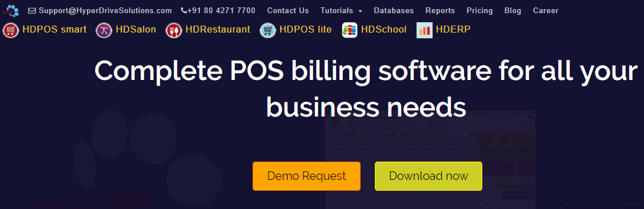Click the HDSalon scissors icon
The image size is (644, 209).
(x=104, y=30)
